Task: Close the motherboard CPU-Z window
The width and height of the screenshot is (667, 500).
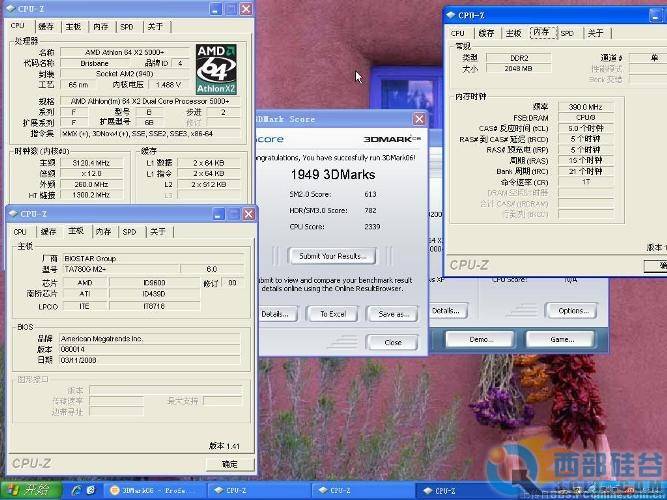Action: pyautogui.click(x=248, y=214)
